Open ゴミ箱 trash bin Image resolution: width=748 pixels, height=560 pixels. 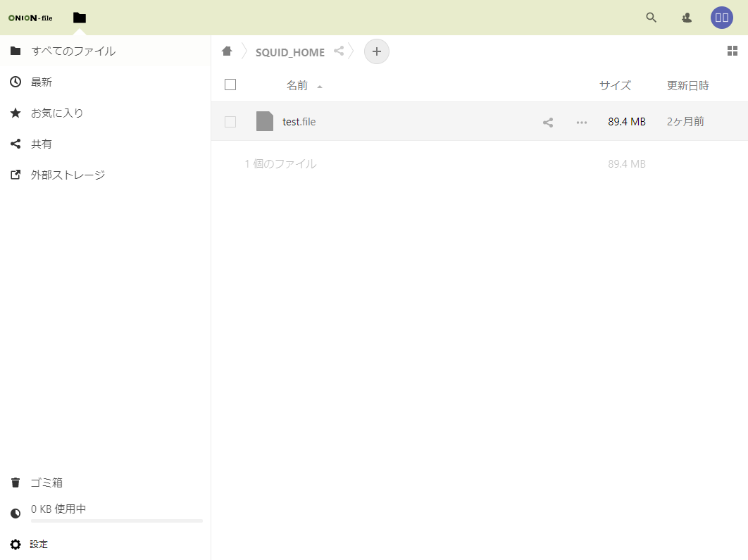point(46,483)
